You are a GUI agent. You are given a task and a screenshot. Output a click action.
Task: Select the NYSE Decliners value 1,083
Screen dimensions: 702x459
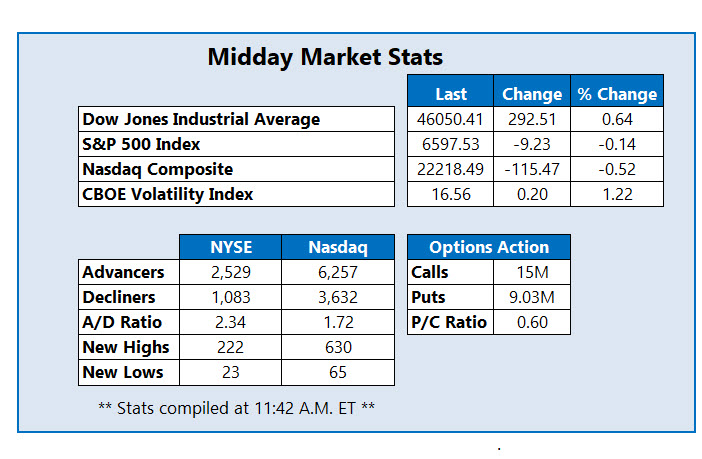229,297
